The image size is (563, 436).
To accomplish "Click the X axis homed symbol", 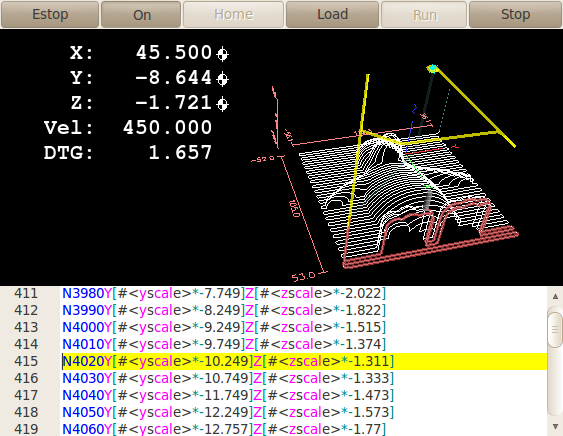I will 222,54.
